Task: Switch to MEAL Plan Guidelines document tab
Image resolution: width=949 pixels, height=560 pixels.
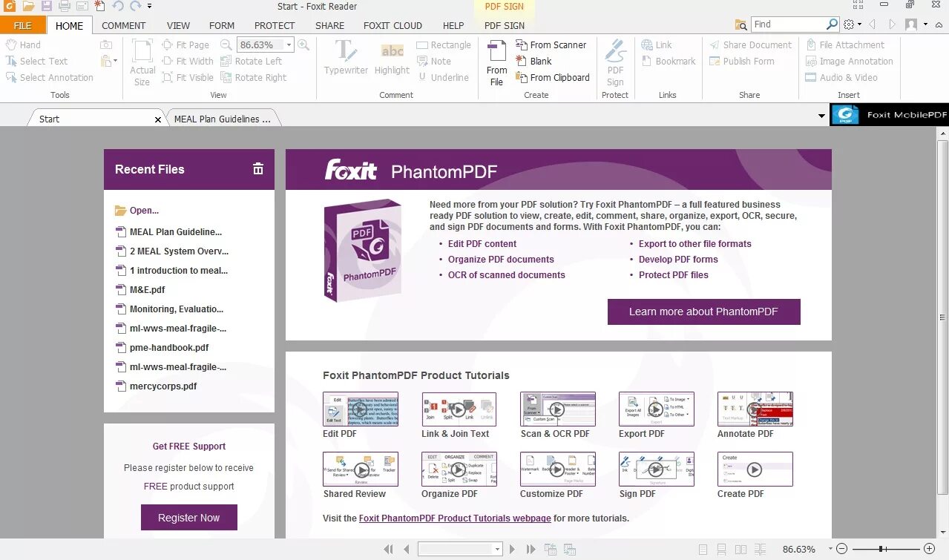Action: click(223, 119)
